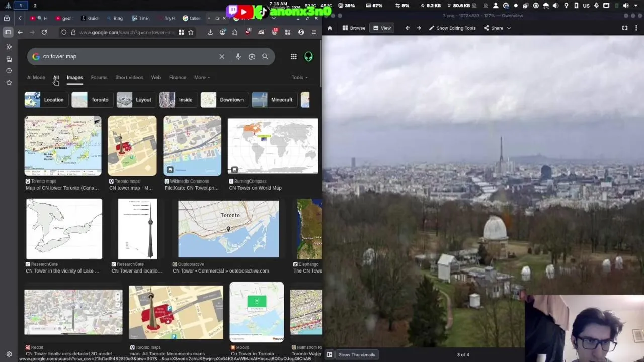Open the Share dropdown in Gwenview
This screenshot has height=362, width=644.
[497, 28]
